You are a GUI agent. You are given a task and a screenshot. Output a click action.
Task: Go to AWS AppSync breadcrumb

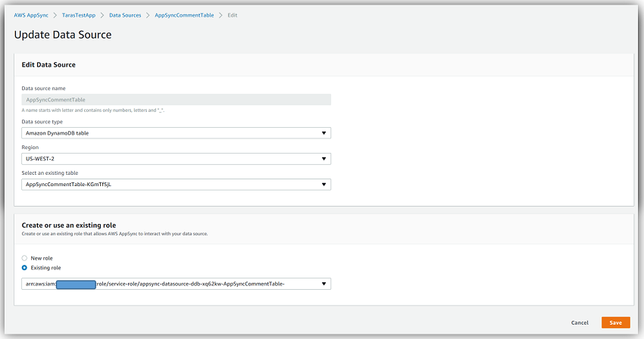31,15
